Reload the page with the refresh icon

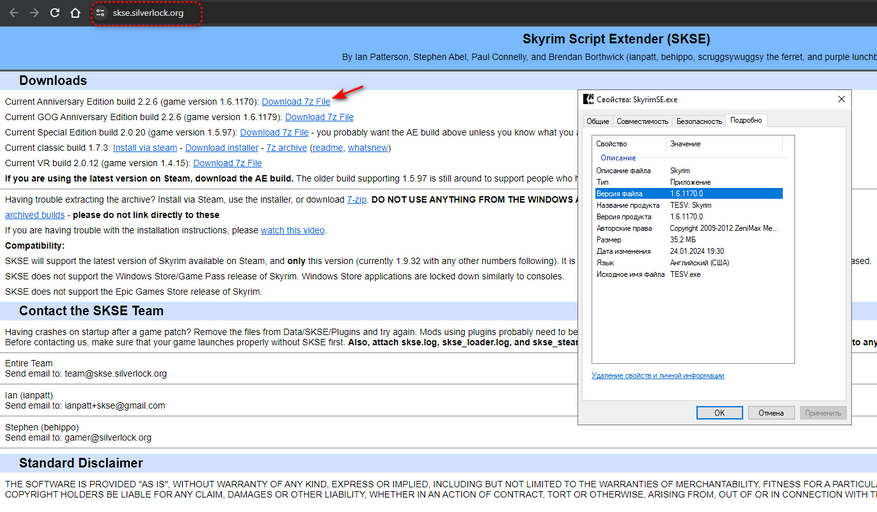pos(55,13)
